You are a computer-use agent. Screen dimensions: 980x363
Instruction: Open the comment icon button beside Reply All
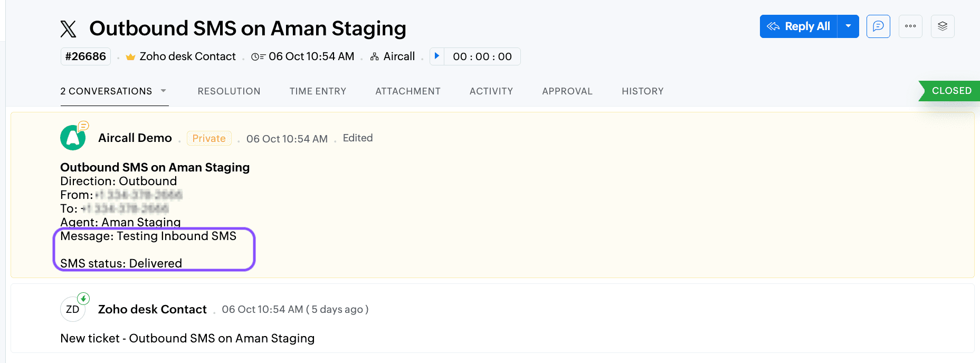point(878,26)
